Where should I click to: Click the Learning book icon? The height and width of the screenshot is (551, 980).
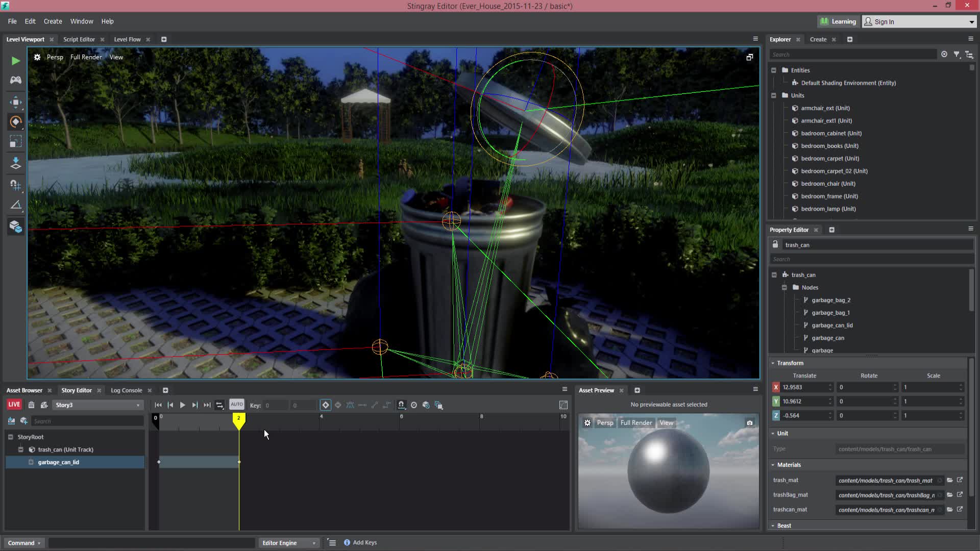pyautogui.click(x=824, y=21)
